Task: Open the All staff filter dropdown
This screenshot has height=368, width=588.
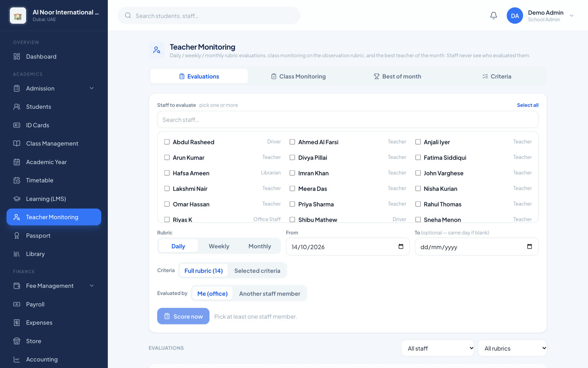Action: 438,348
